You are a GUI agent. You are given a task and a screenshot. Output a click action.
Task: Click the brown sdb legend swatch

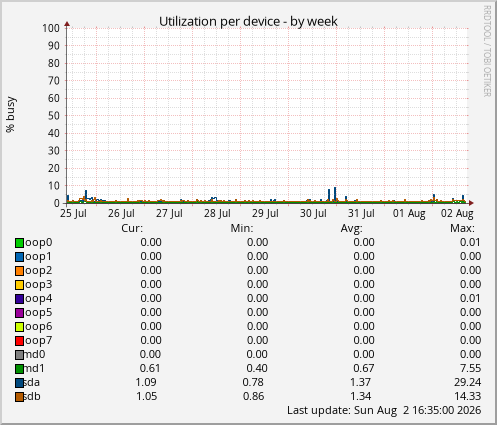tap(19, 397)
